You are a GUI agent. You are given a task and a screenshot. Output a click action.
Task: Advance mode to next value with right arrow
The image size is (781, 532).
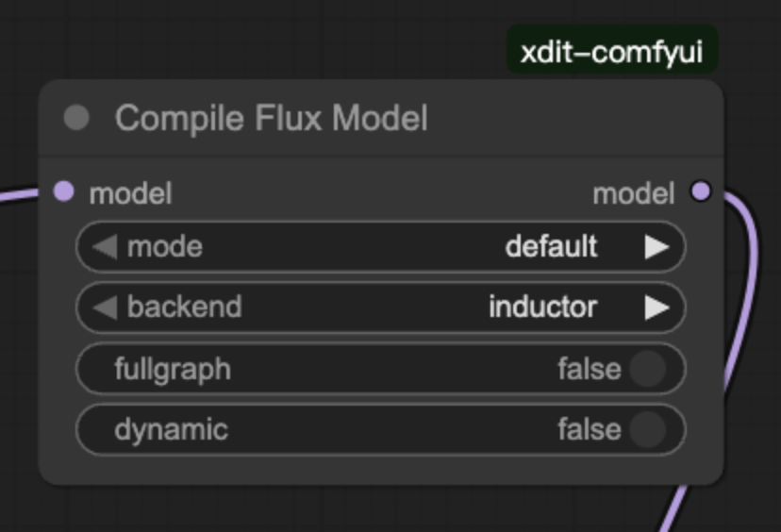(656, 247)
